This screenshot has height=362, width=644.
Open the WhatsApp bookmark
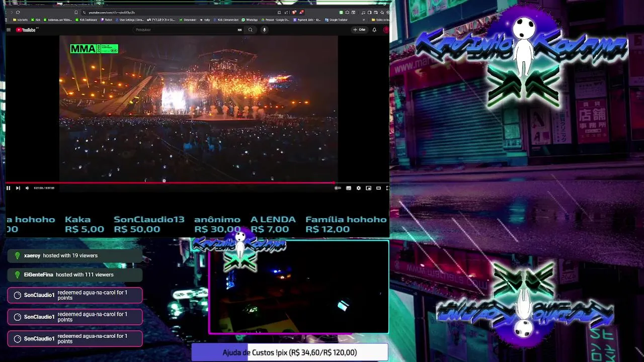250,20
